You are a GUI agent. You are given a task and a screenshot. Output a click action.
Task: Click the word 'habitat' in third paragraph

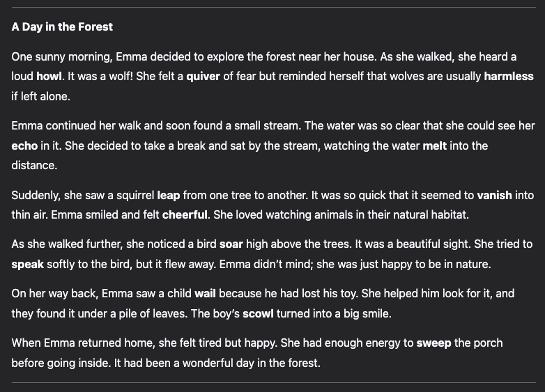(449, 214)
